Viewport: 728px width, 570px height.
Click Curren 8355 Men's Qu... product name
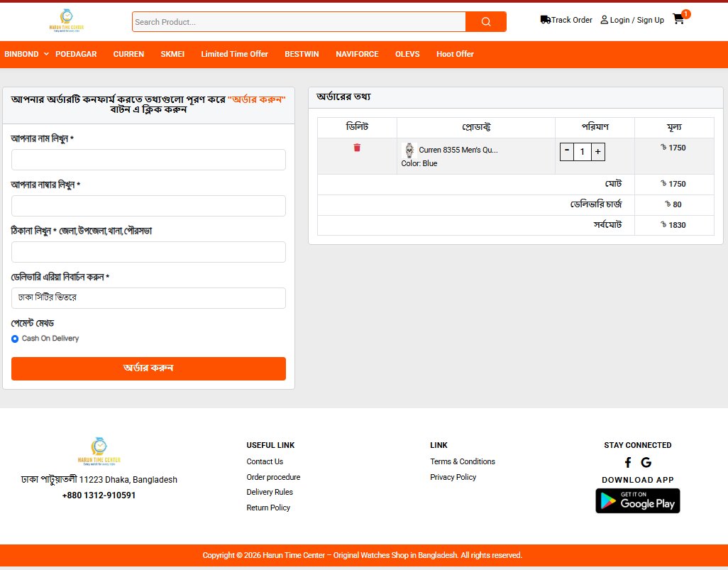458,150
